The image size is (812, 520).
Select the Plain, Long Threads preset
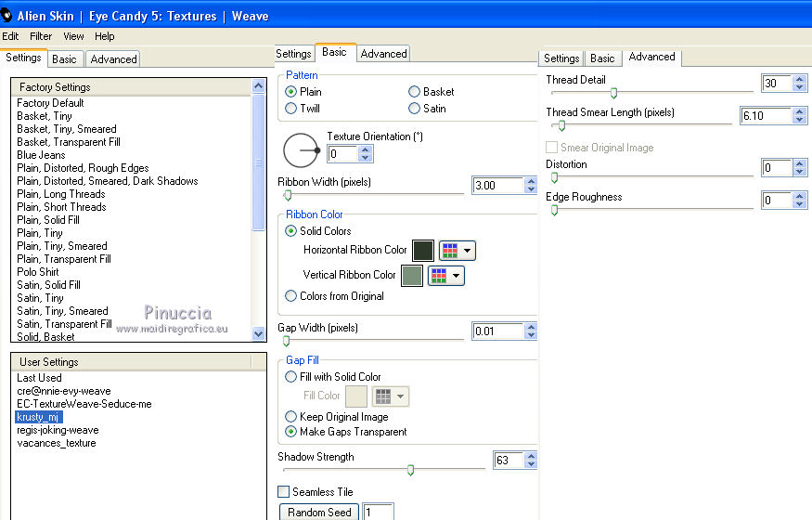click(x=61, y=194)
